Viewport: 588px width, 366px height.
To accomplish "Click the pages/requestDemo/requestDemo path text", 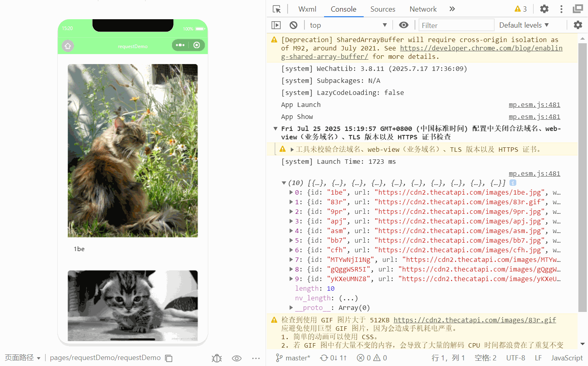I will coord(105,358).
